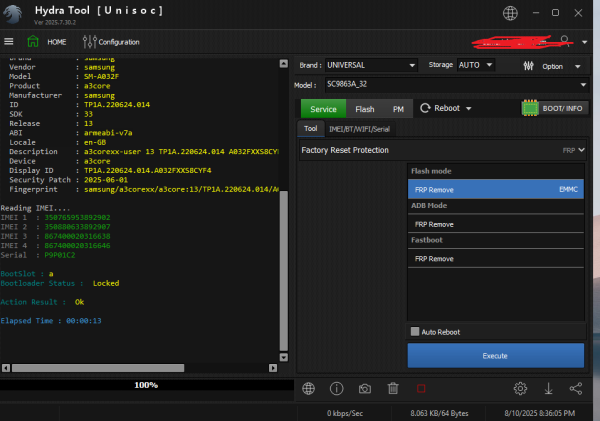Click IMEI 2 value 350880633892907
This screenshot has width=600, height=421.
tap(77, 227)
